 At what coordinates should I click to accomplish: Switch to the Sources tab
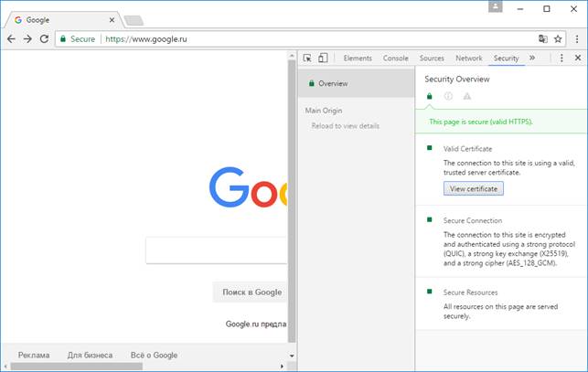point(432,58)
